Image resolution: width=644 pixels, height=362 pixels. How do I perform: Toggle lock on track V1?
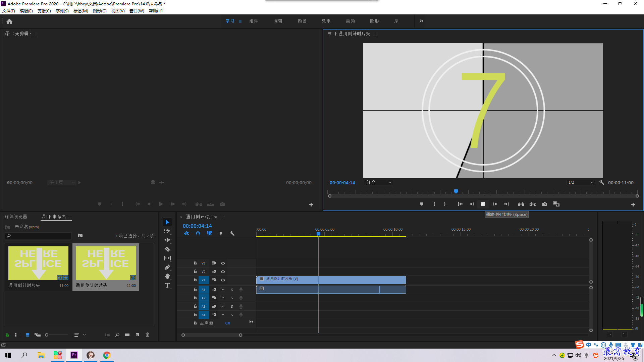(x=195, y=280)
